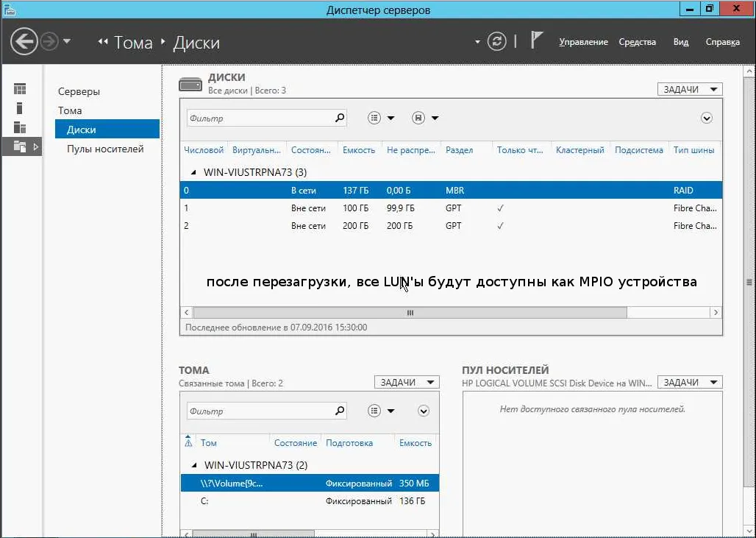The image size is (756, 538).
Task: Click the Тома breadcrumb in header
Action: point(133,43)
